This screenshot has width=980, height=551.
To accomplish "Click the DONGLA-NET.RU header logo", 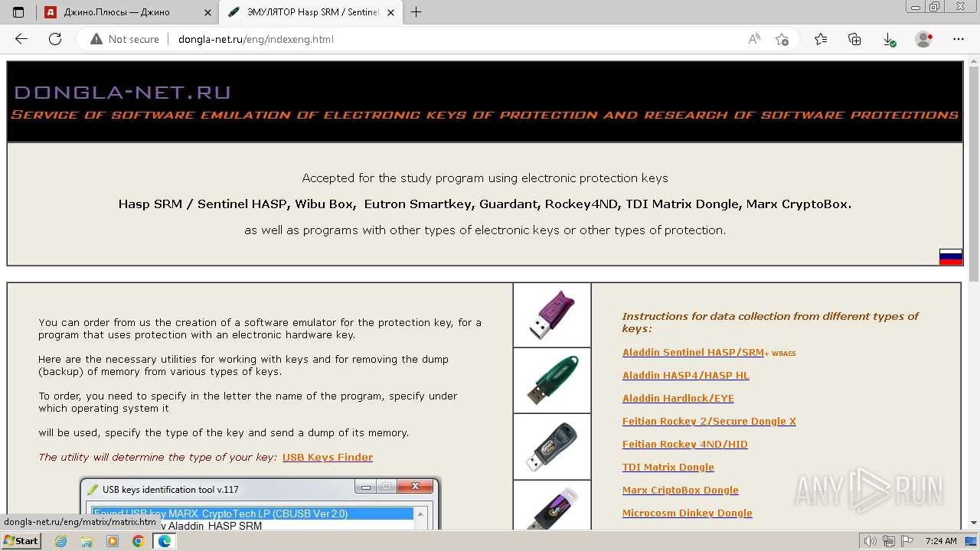I will point(122,93).
